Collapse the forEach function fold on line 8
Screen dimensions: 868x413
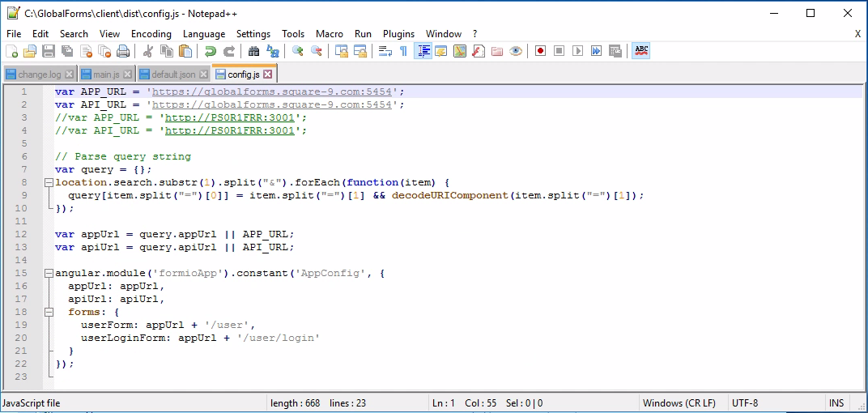tap(49, 182)
